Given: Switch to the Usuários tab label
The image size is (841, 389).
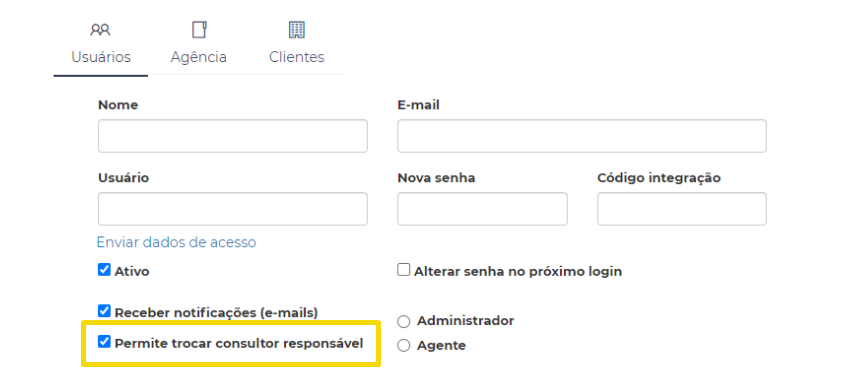Looking at the screenshot, I should pos(101,57).
